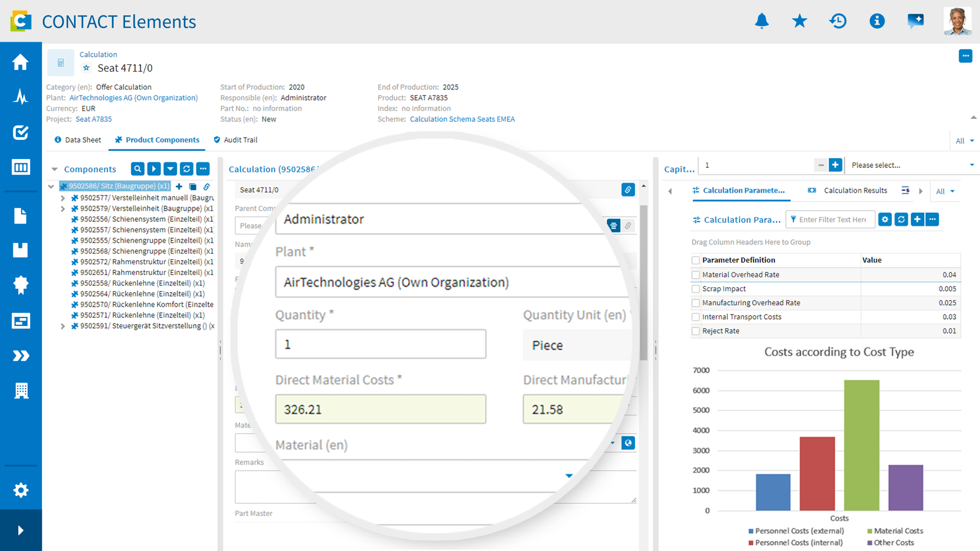The image size is (980, 551).
Task: Click link icon beside 9502586 Sitz
Action: pyautogui.click(x=207, y=187)
